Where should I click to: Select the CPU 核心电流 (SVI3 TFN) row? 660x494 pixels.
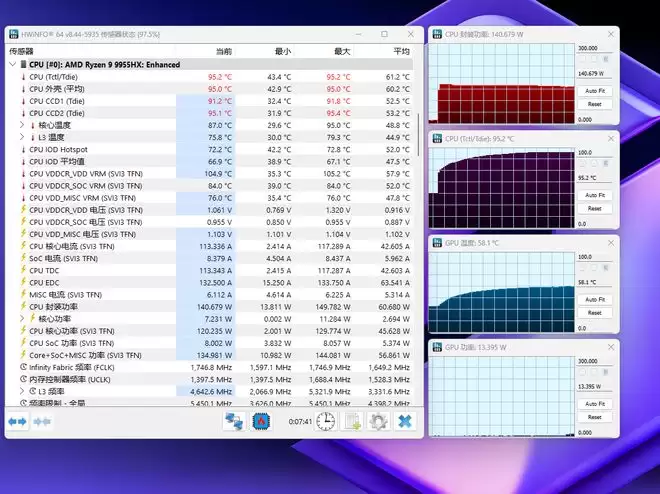point(210,246)
